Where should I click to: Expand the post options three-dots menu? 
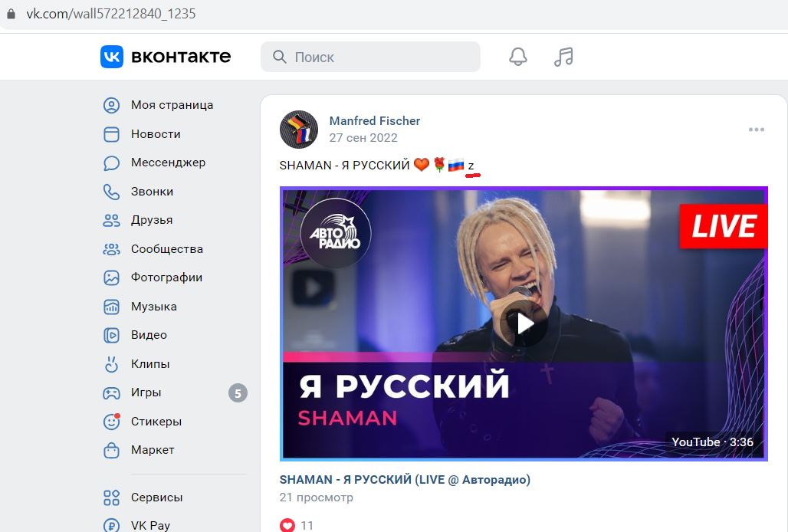click(x=757, y=130)
